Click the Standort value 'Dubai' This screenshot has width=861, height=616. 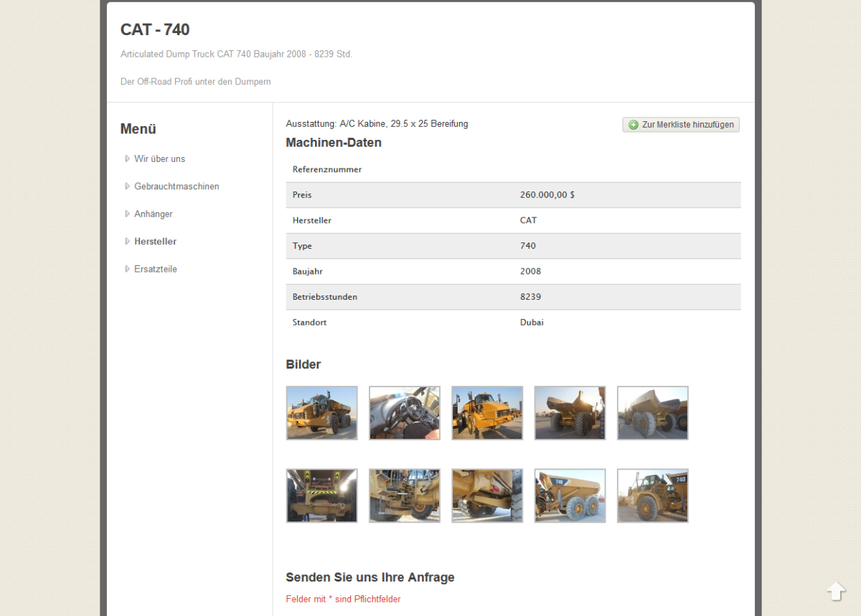tap(532, 323)
